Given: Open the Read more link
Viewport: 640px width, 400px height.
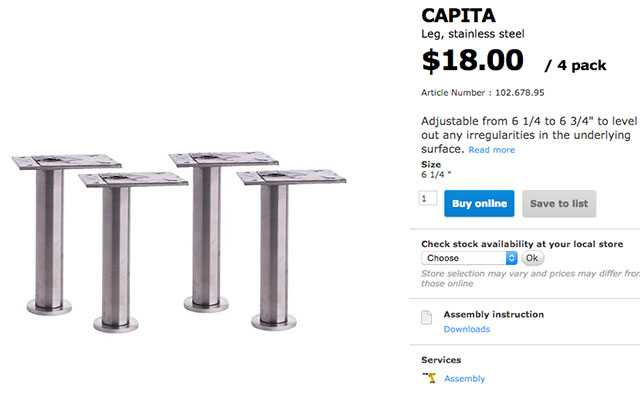Looking at the screenshot, I should point(492,150).
